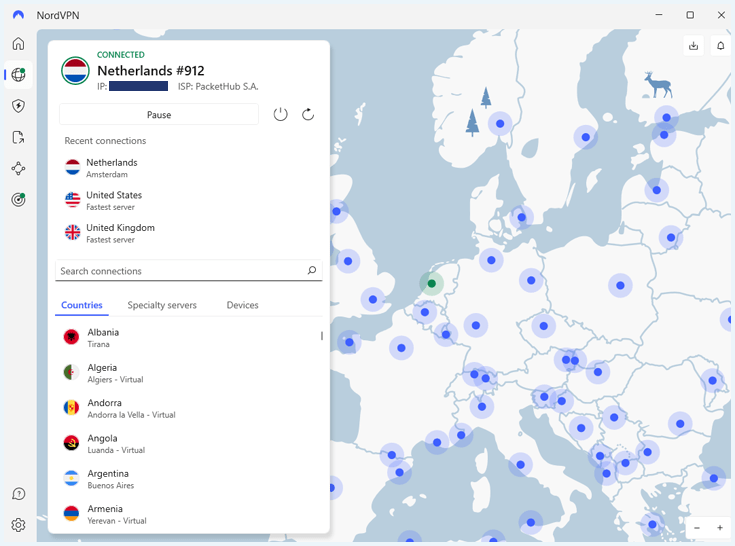The height and width of the screenshot is (546, 735).
Task: Click the Angola flag icon
Action: (x=71, y=443)
